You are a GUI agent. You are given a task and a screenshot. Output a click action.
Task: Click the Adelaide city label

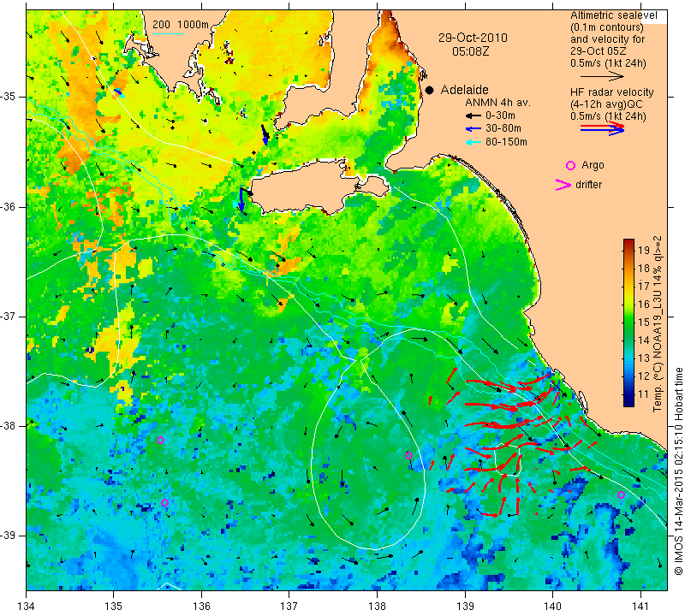[464, 90]
